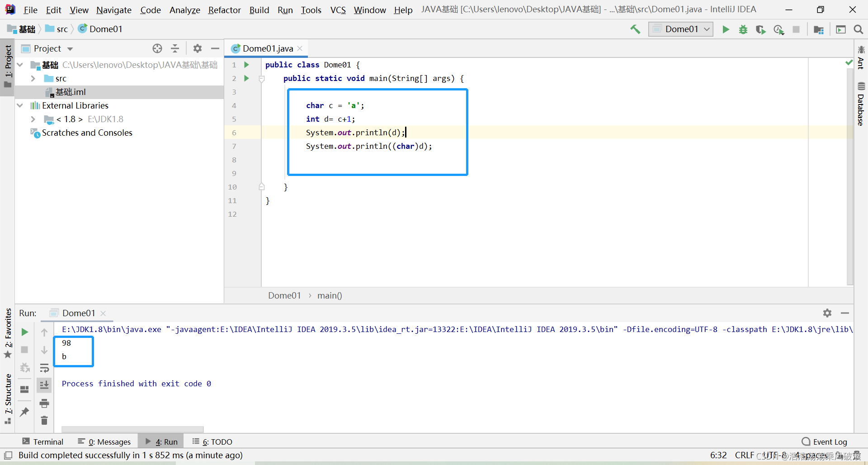Click the Dome01 breadcrumb in editor footer
Viewport: 868px width, 465px height.
(x=284, y=295)
